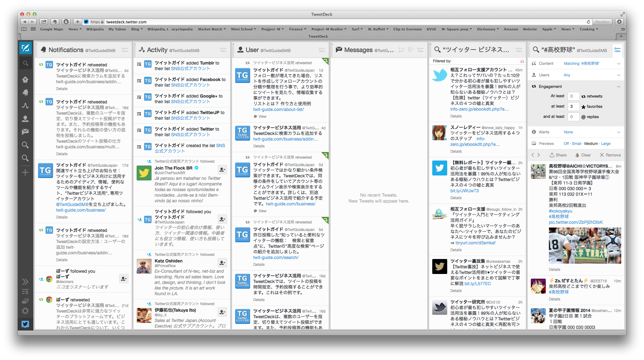Open Collections stacked-cards icon in sidebar
Image resolution: width=644 pixels, height=360 pixels.
(x=25, y=301)
